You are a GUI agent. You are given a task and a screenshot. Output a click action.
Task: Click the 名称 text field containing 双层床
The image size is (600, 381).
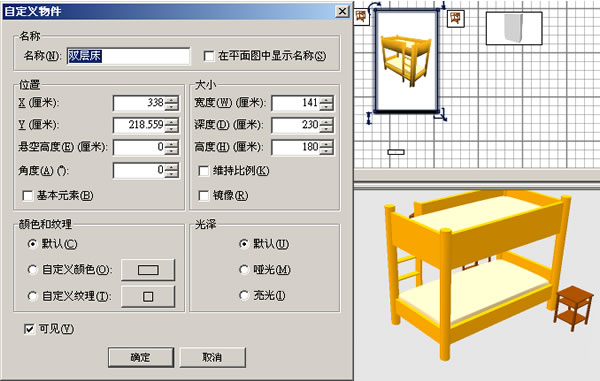coord(128,56)
